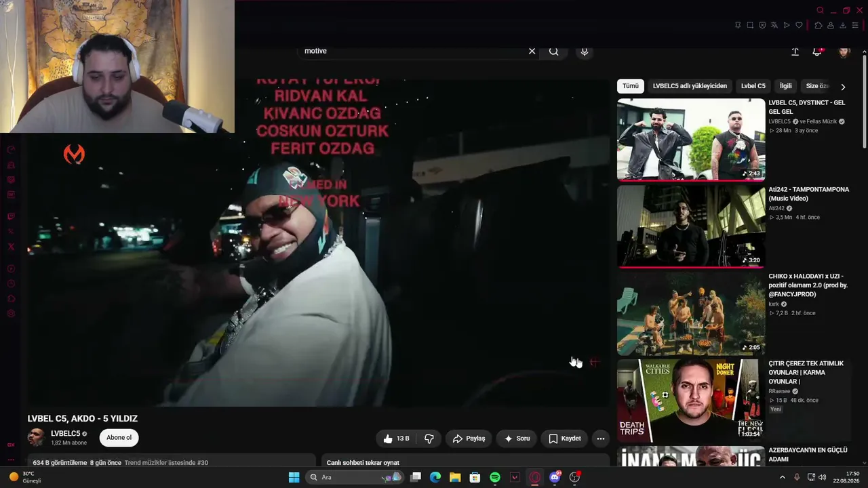Show hidden system tray icons

(782, 477)
